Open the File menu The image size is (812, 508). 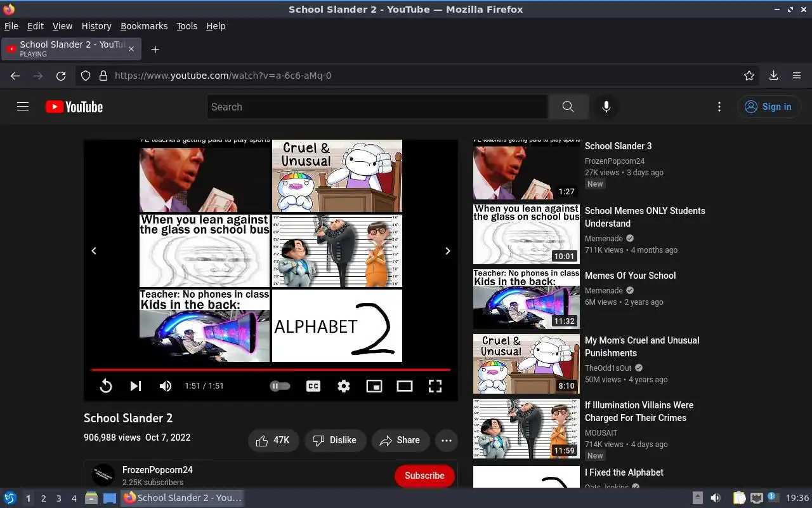11,26
